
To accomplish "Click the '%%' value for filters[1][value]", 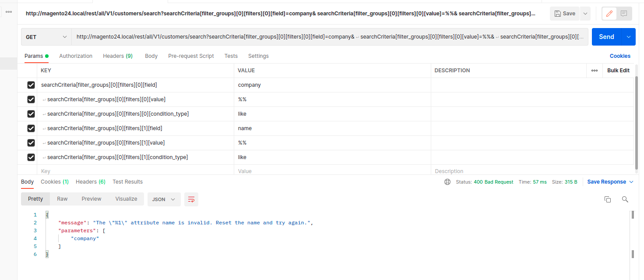I will pos(332,143).
